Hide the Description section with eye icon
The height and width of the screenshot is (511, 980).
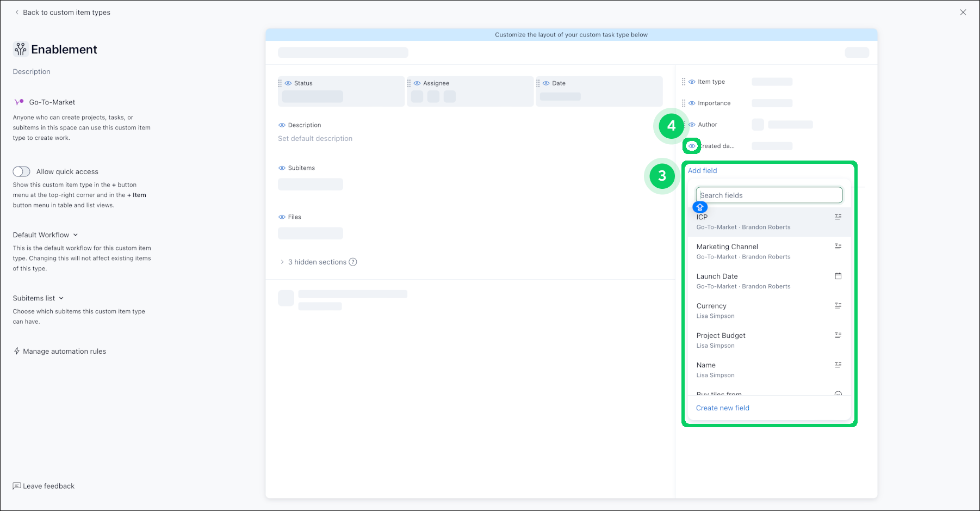coord(282,125)
